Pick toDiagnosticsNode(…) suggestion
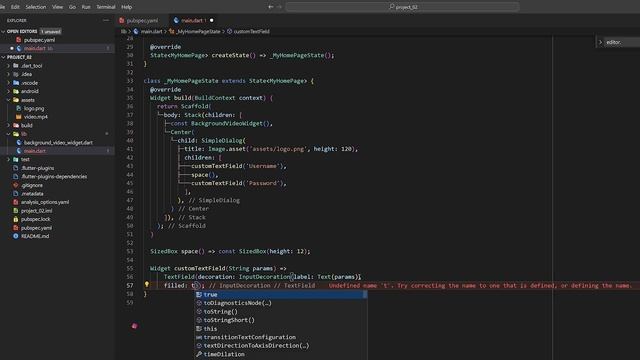The width and height of the screenshot is (640, 360). coord(280,303)
